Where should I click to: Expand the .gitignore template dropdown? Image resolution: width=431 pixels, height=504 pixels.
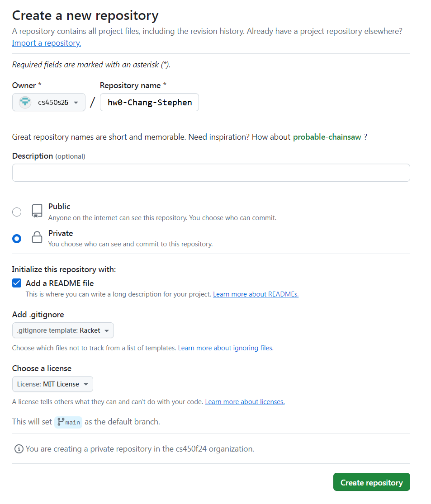[x=63, y=330]
